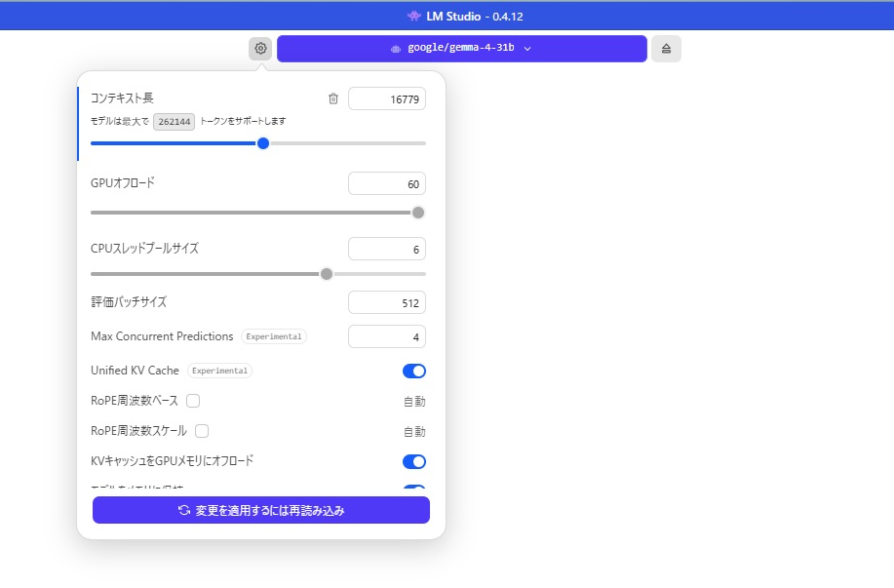Click the model icon beside google/gemma-4-31b
The image size is (894, 588).
396,48
